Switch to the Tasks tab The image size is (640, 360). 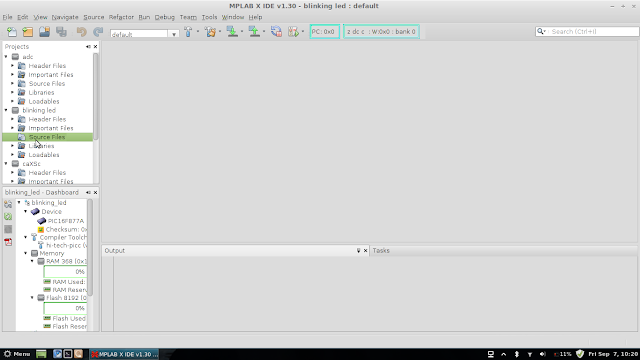point(381,251)
